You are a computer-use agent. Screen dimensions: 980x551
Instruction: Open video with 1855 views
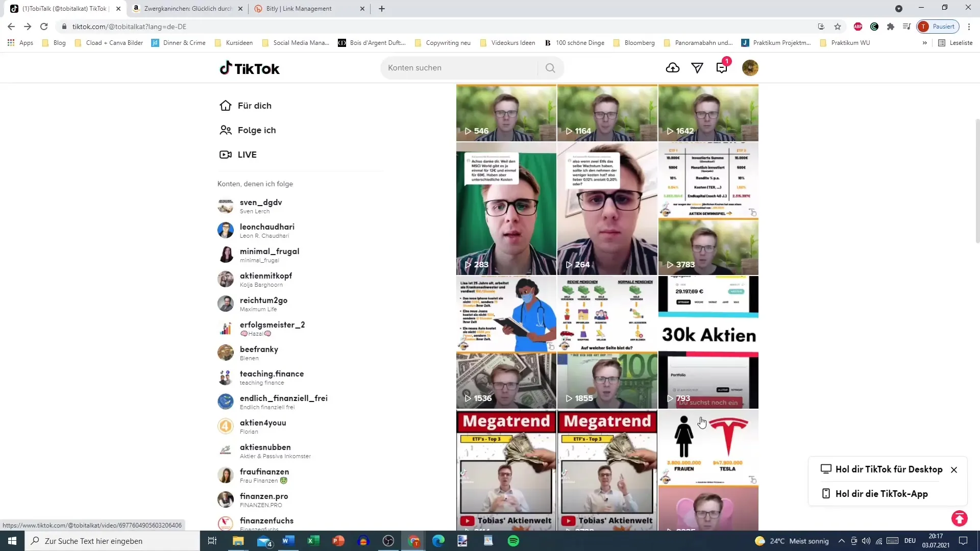[x=607, y=342]
